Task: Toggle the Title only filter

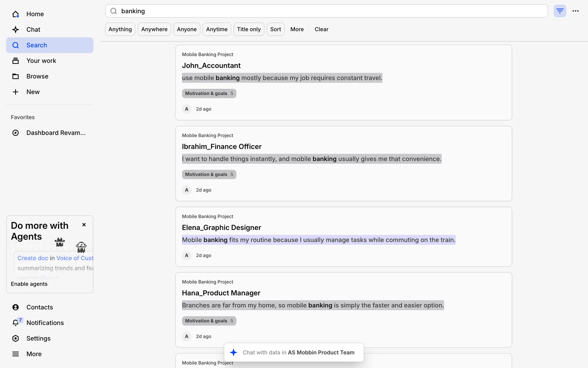Action: [x=249, y=29]
